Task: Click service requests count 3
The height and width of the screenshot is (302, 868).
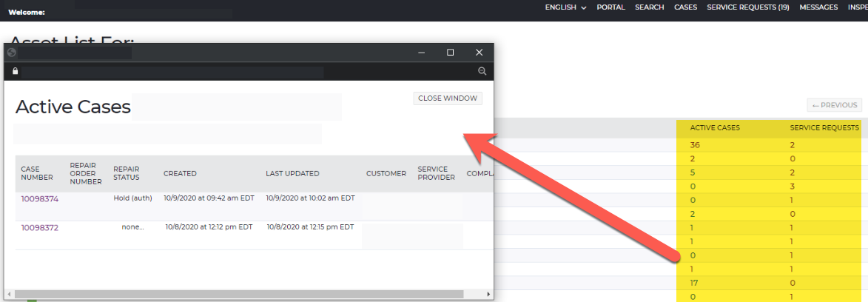Action: [x=793, y=187]
